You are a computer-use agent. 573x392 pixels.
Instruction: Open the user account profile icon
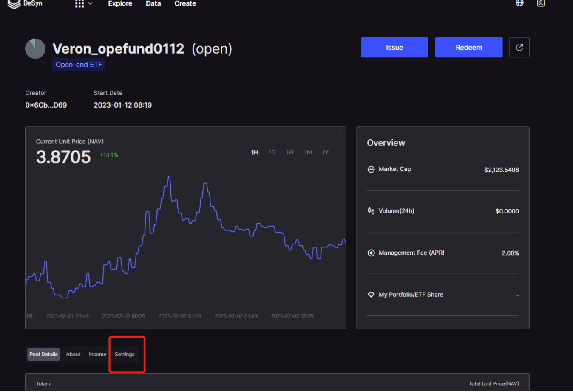coord(541,3)
